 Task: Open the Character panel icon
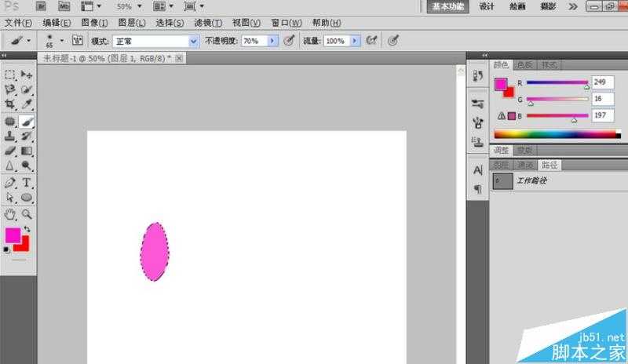coord(477,170)
